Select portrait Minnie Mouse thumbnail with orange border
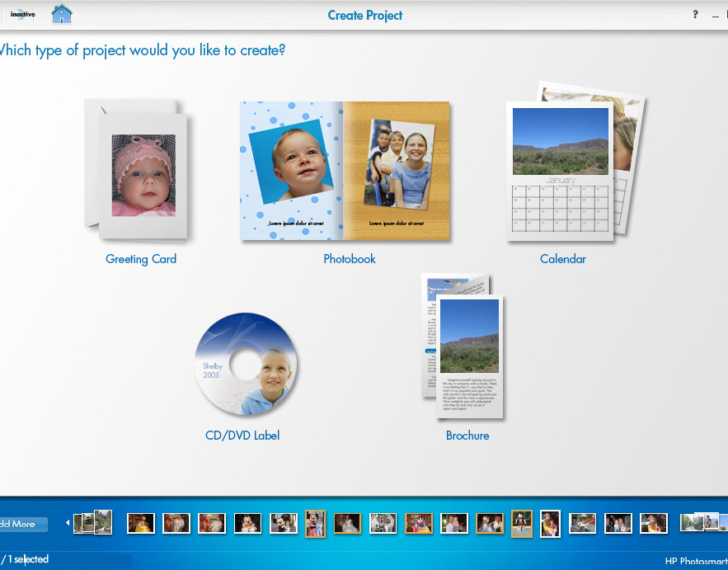Image resolution: width=728 pixels, height=570 pixels. click(315, 524)
